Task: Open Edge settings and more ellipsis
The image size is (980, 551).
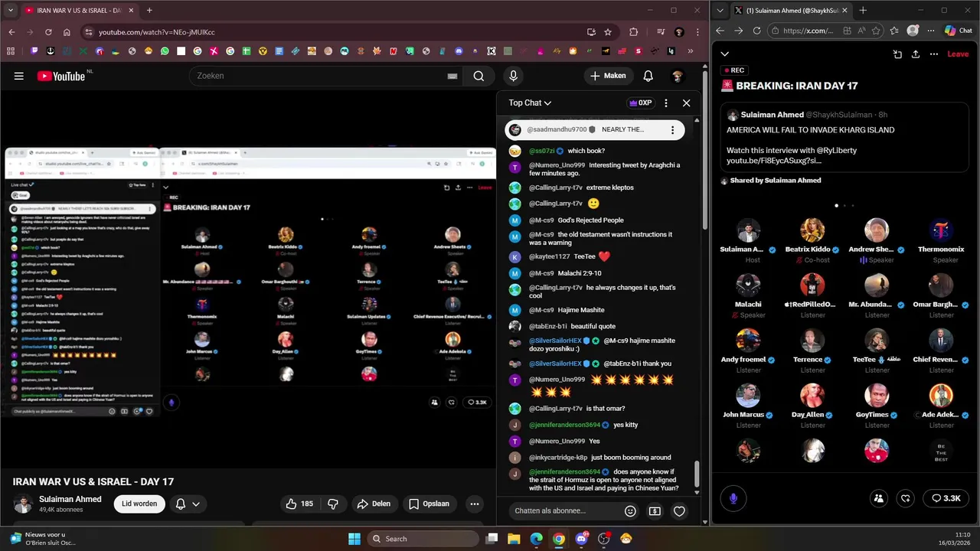Action: point(931,31)
